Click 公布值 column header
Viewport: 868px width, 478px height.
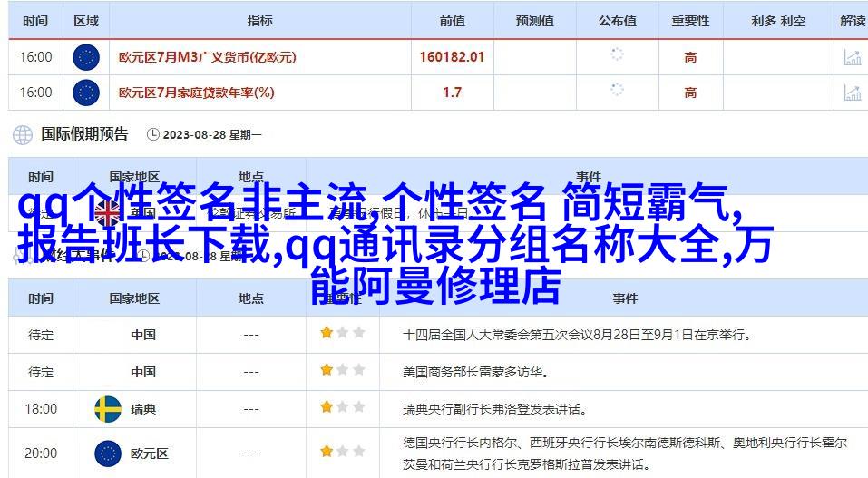(618, 21)
